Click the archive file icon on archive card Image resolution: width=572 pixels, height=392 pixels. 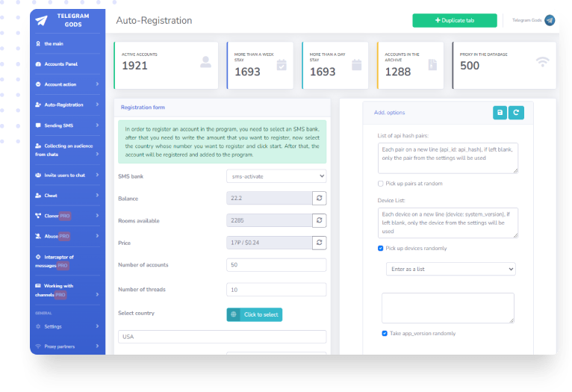(432, 65)
